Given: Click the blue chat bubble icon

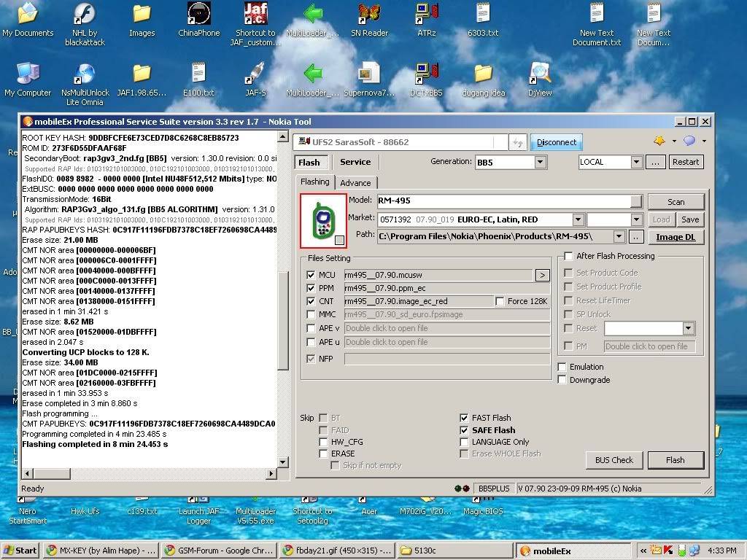Looking at the screenshot, I should [x=689, y=141].
